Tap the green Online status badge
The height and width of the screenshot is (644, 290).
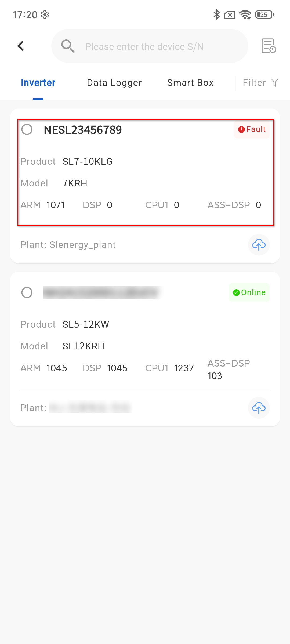pyautogui.click(x=249, y=292)
